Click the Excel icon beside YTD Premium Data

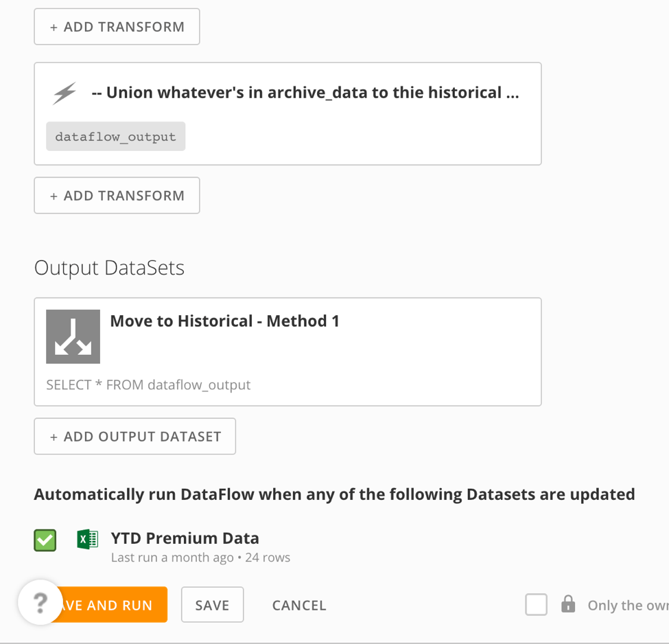[87, 539]
